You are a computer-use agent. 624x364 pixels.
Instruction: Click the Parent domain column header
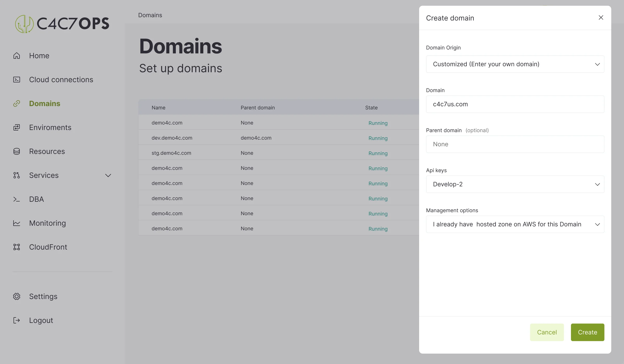(x=258, y=108)
